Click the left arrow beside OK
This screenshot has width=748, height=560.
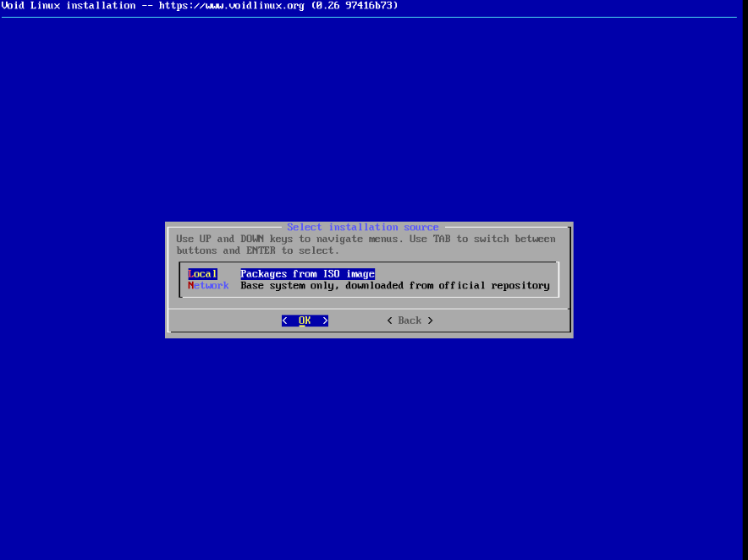pos(284,320)
